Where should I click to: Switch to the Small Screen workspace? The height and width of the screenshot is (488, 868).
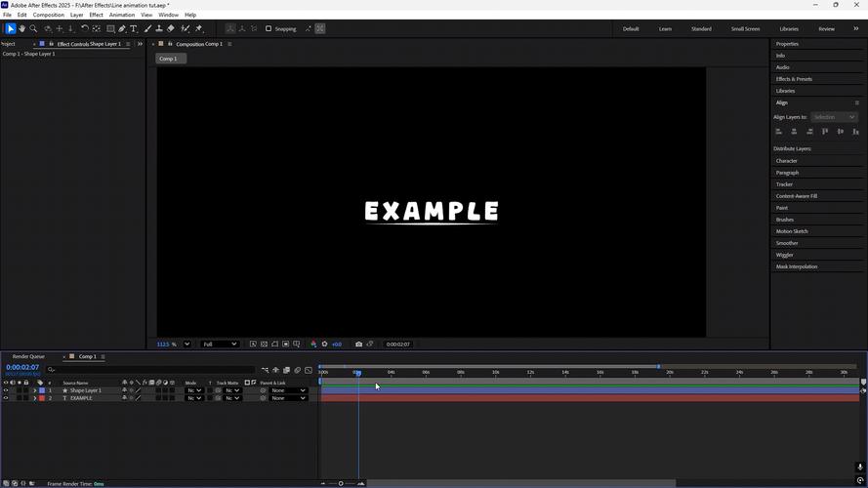pyautogui.click(x=745, y=28)
